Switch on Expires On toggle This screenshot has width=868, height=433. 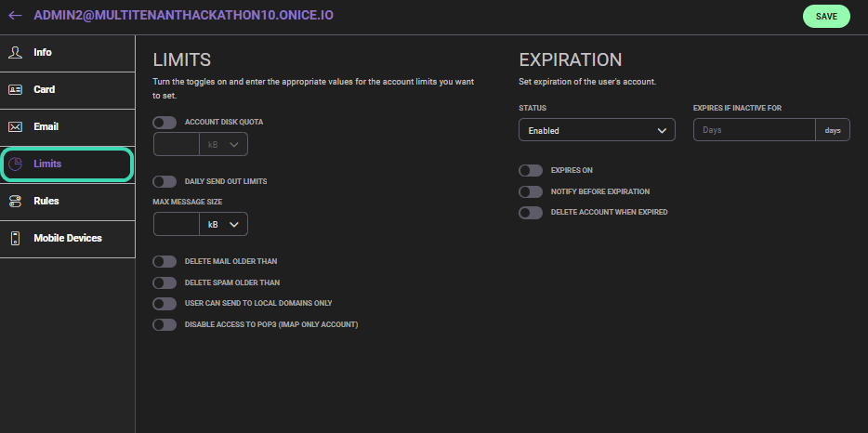tap(531, 171)
